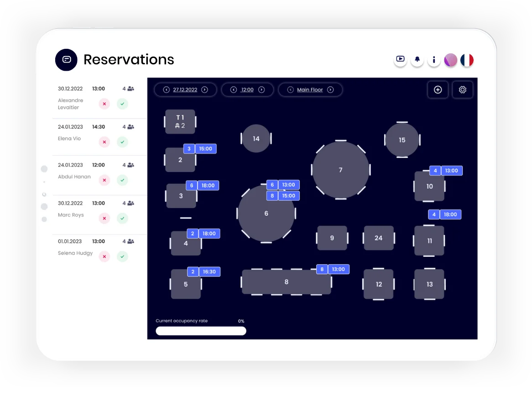Switch to next floor arrow

(x=330, y=89)
